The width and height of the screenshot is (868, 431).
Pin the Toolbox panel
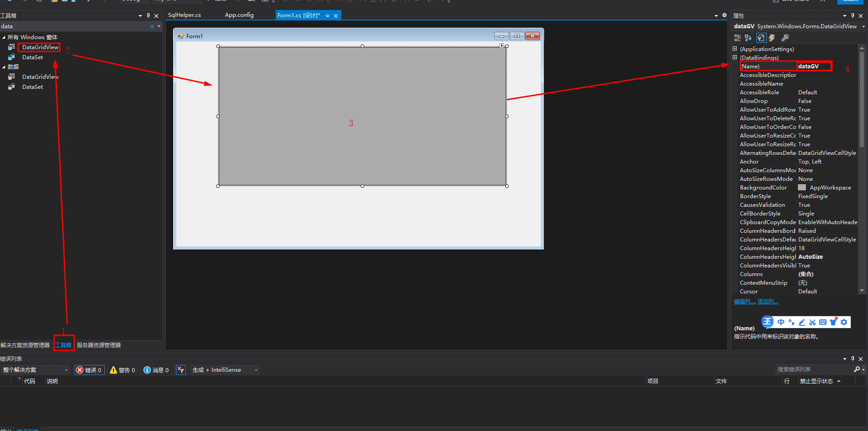(x=148, y=15)
